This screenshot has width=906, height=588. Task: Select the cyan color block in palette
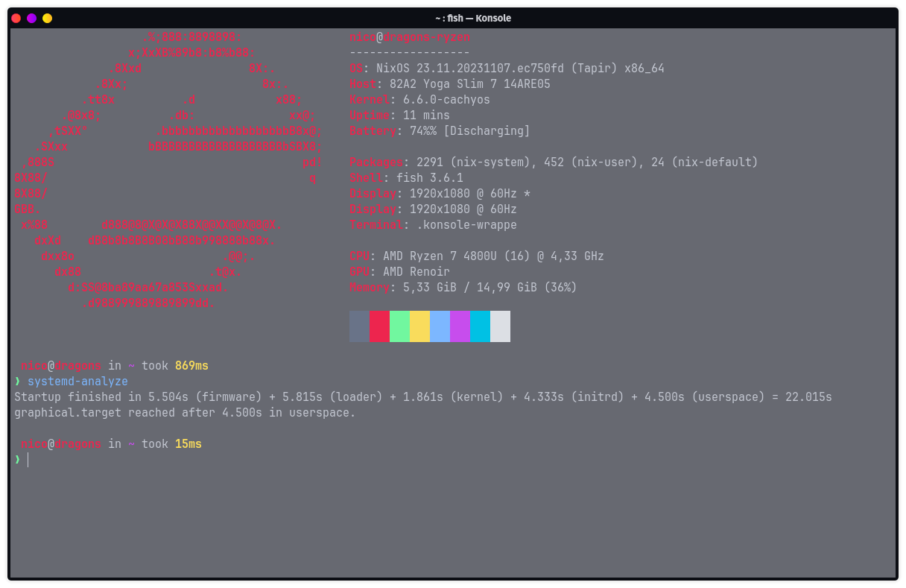pos(480,326)
